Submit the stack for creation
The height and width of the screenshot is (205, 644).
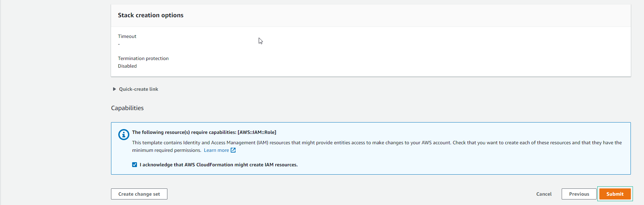tap(615, 194)
